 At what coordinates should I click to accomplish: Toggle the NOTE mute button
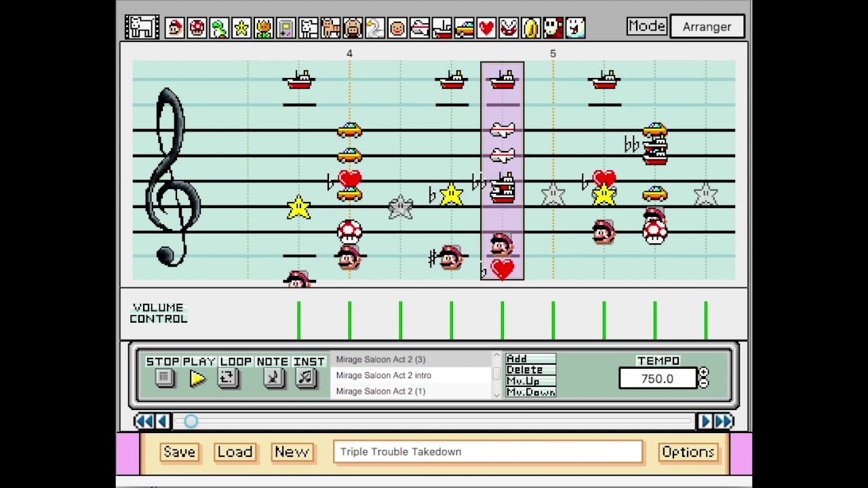(273, 378)
